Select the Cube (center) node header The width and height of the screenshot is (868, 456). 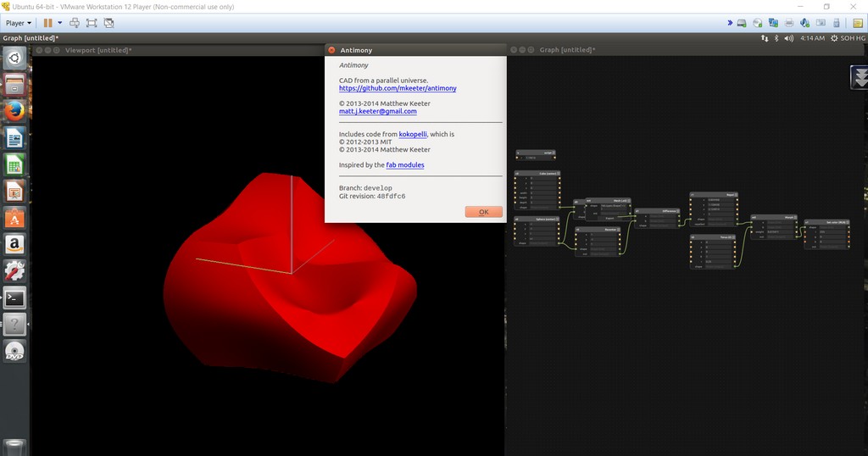point(537,173)
